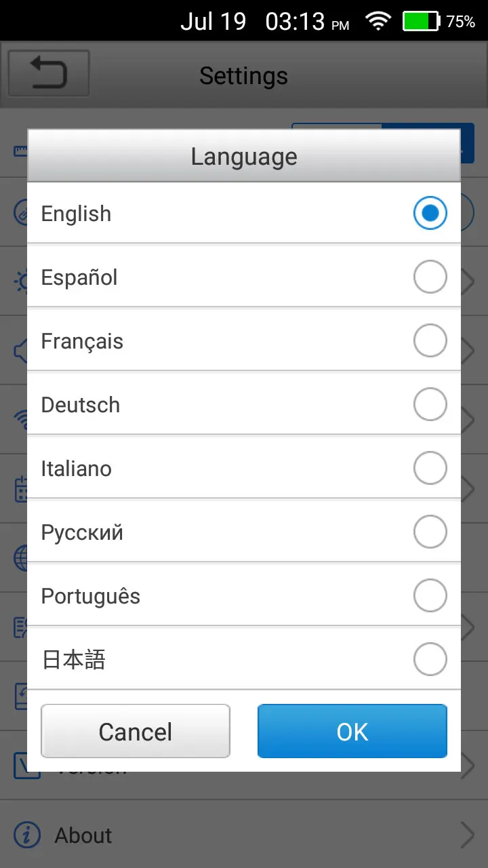The height and width of the screenshot is (868, 488).
Task: Select the Italiano language label
Action: point(77,469)
